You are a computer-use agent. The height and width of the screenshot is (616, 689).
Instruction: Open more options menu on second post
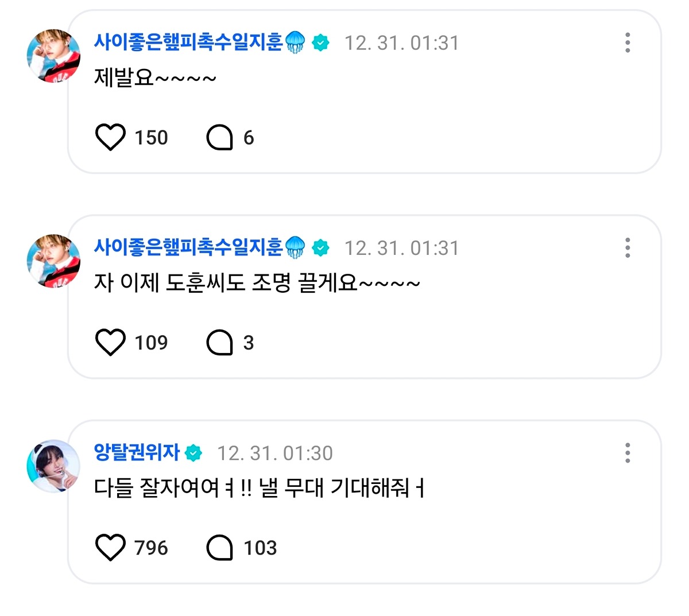[628, 248]
